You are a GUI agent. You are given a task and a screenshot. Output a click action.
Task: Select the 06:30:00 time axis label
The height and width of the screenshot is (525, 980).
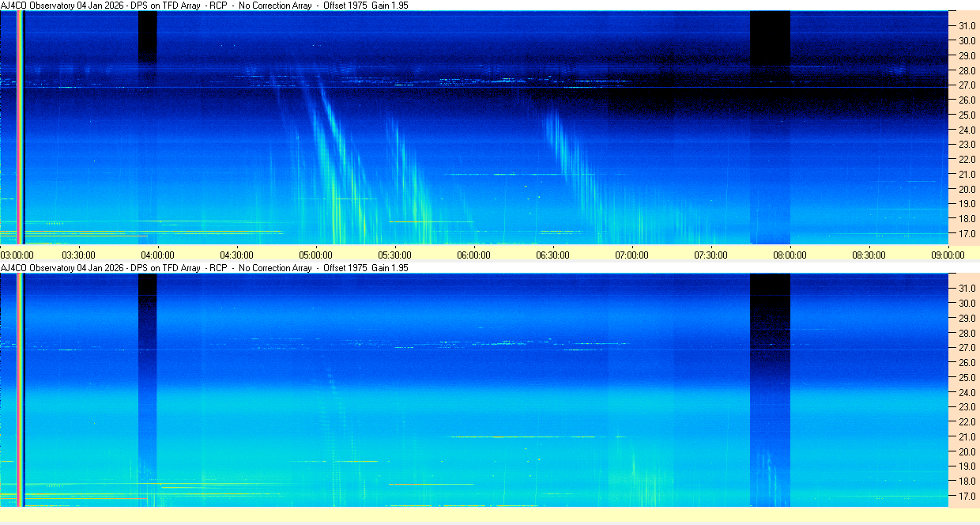pos(552,255)
